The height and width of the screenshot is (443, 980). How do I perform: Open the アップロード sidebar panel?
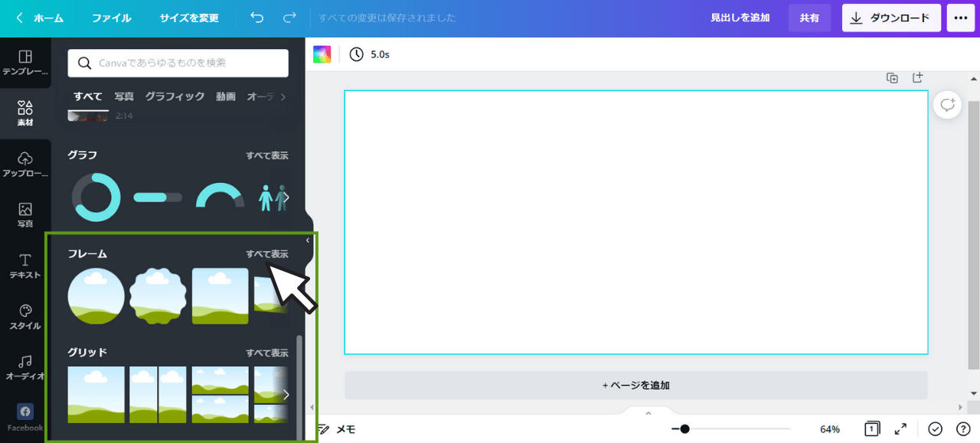click(25, 164)
